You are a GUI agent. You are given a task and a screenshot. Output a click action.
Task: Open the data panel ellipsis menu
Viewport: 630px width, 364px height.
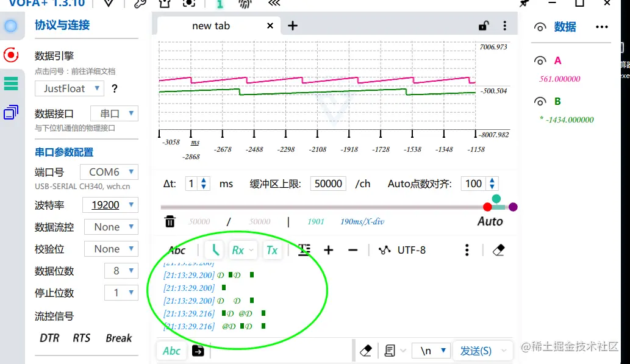pyautogui.click(x=602, y=27)
